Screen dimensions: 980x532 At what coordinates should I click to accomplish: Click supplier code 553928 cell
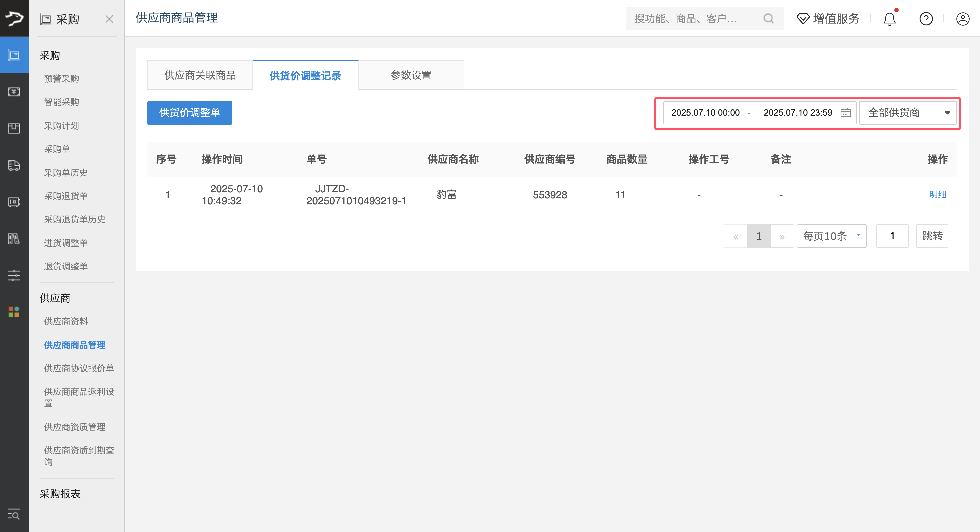click(x=550, y=195)
